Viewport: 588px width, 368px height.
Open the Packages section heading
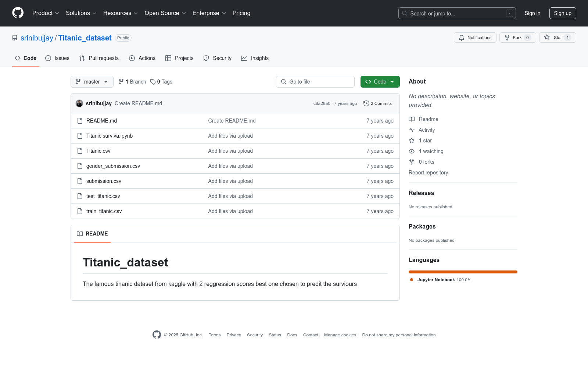pyautogui.click(x=422, y=226)
